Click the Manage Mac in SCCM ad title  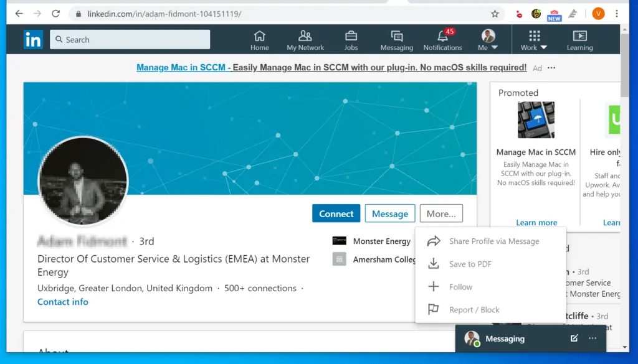pyautogui.click(x=536, y=152)
